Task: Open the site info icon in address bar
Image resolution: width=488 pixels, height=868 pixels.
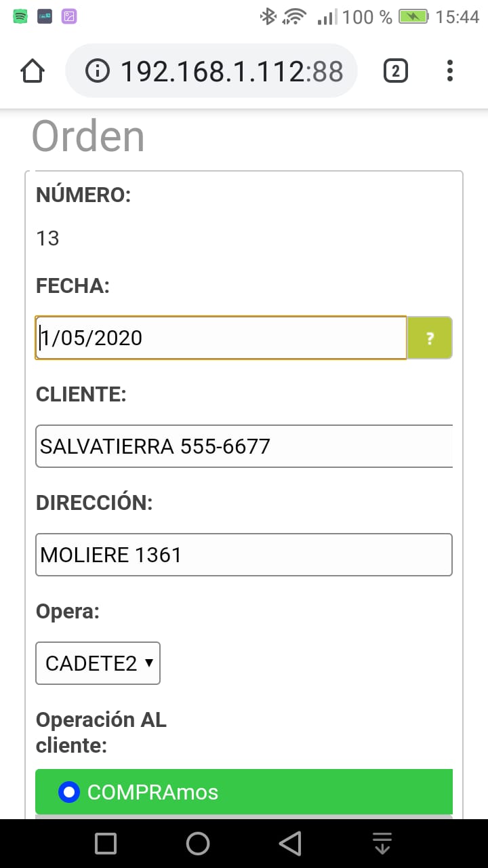Action: [99, 71]
